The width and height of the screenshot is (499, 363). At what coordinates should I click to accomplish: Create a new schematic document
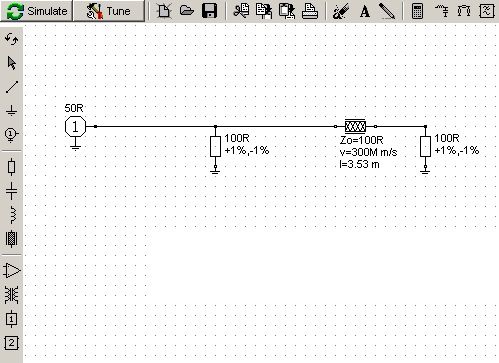tap(164, 11)
